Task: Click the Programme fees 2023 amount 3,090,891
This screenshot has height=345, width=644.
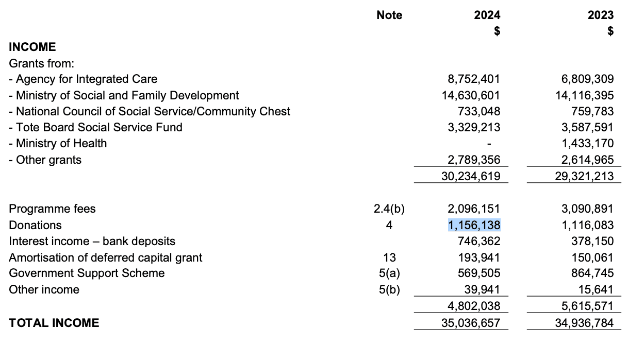Action: 587,209
